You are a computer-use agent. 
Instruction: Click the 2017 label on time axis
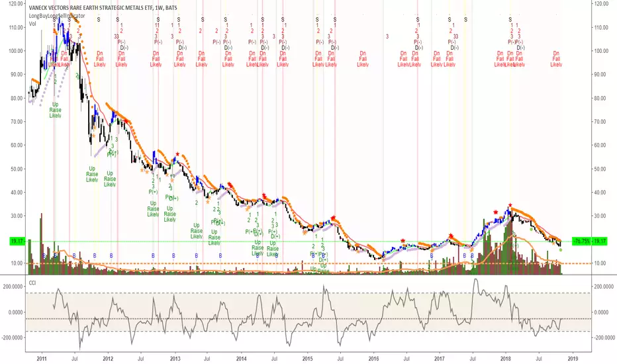[x=440, y=359]
